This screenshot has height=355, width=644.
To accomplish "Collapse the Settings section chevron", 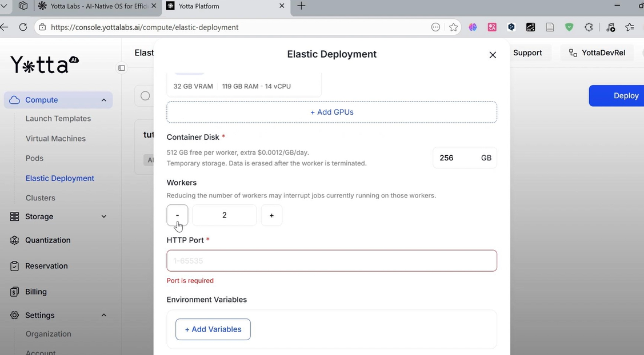I will [103, 315].
